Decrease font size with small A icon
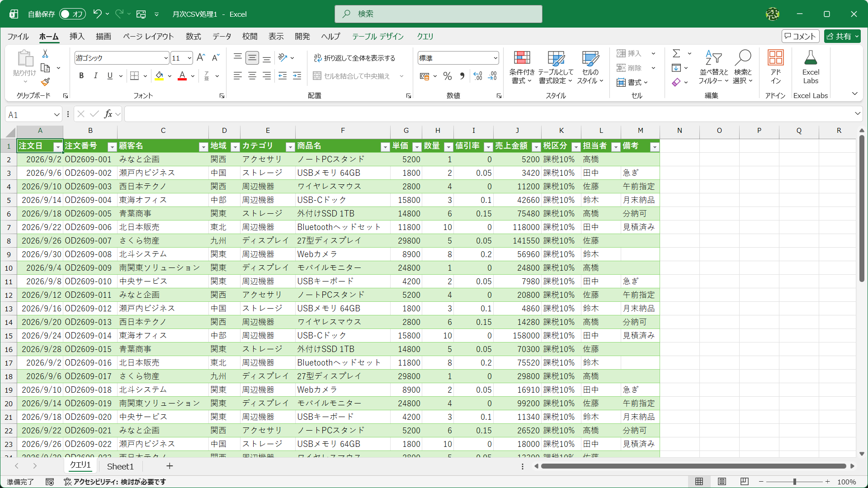The width and height of the screenshot is (868, 488). click(216, 58)
